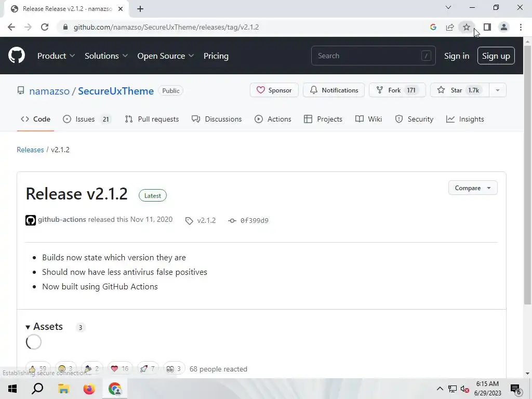Click the Sign up button

point(496,56)
